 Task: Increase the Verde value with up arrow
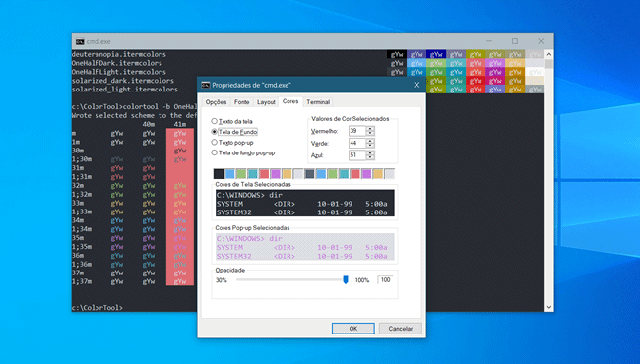(370, 141)
